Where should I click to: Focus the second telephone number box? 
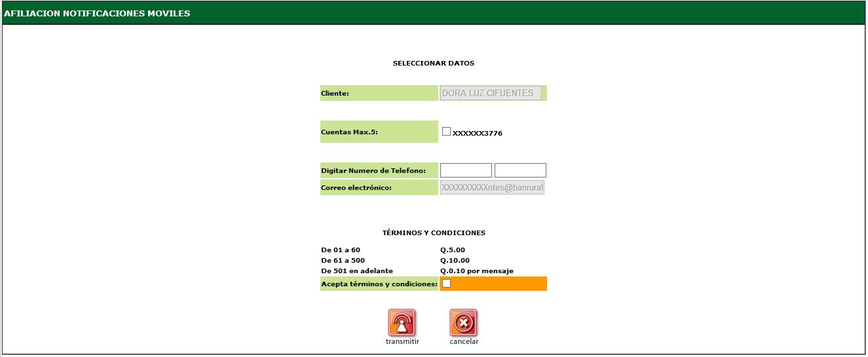pyautogui.click(x=520, y=170)
